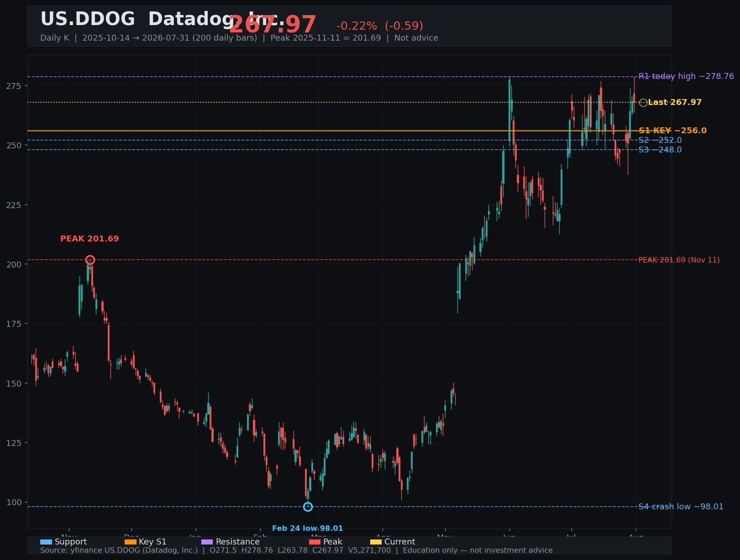Click the 'Last 267.97' label

(x=675, y=103)
